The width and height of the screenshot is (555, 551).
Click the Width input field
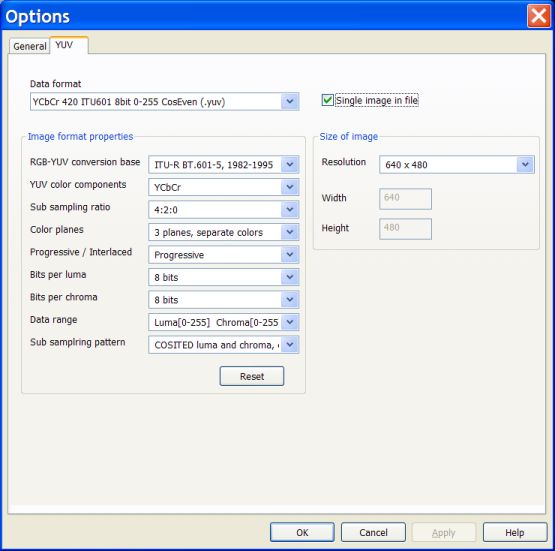(x=405, y=199)
